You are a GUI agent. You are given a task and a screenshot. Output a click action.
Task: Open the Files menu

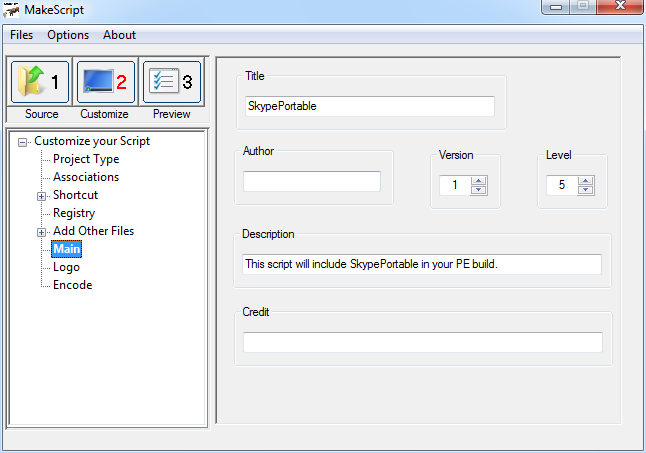point(21,35)
